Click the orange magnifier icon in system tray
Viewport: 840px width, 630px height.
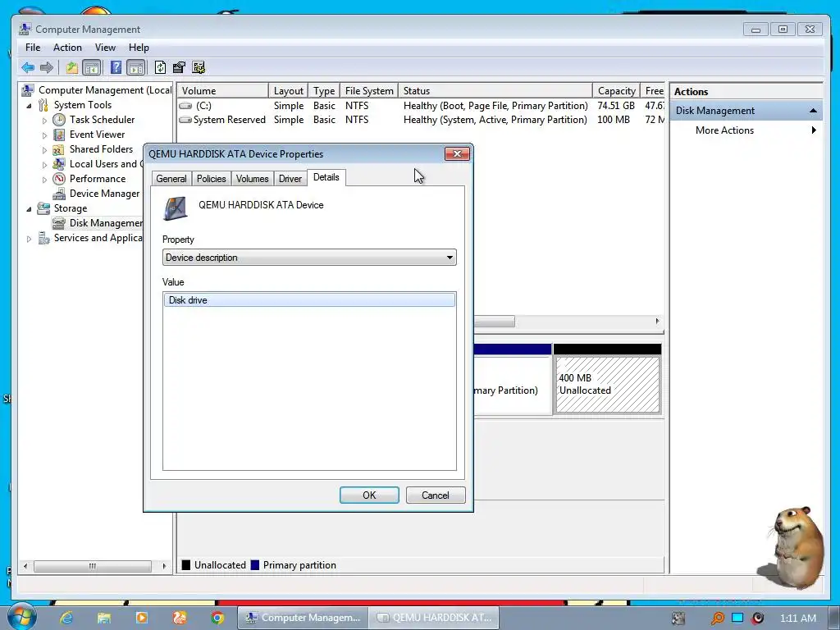pyautogui.click(x=717, y=619)
